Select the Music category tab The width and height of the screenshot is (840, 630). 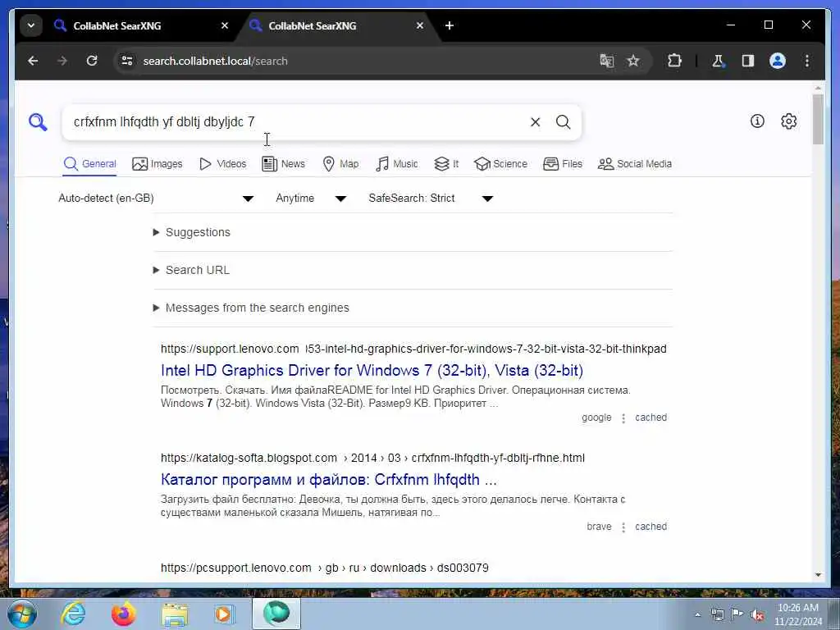[x=397, y=164]
